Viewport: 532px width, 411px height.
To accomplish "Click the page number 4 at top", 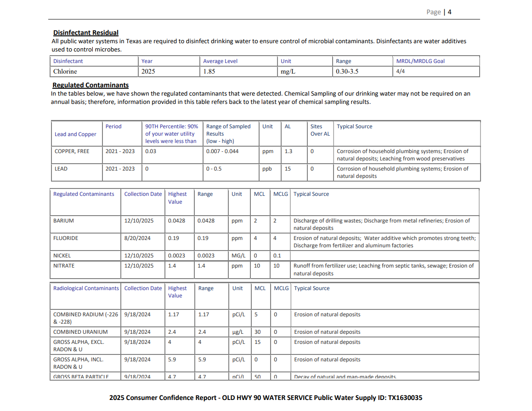I will pos(450,12).
